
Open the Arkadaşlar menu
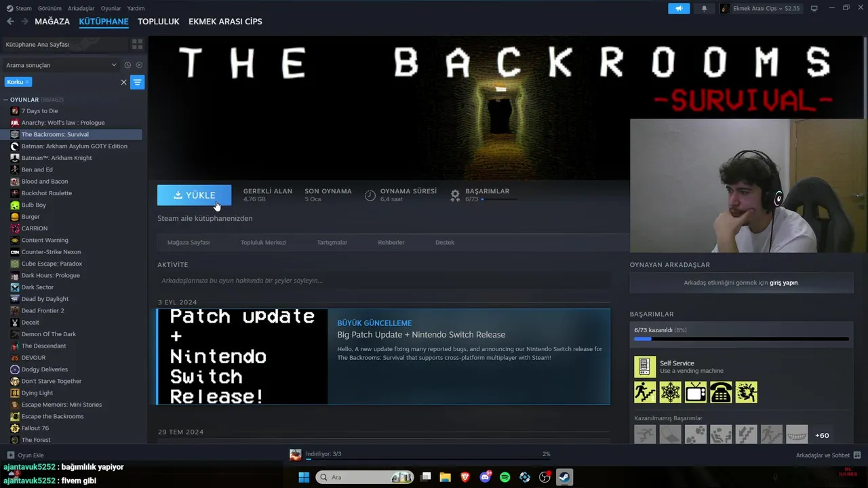click(x=81, y=8)
